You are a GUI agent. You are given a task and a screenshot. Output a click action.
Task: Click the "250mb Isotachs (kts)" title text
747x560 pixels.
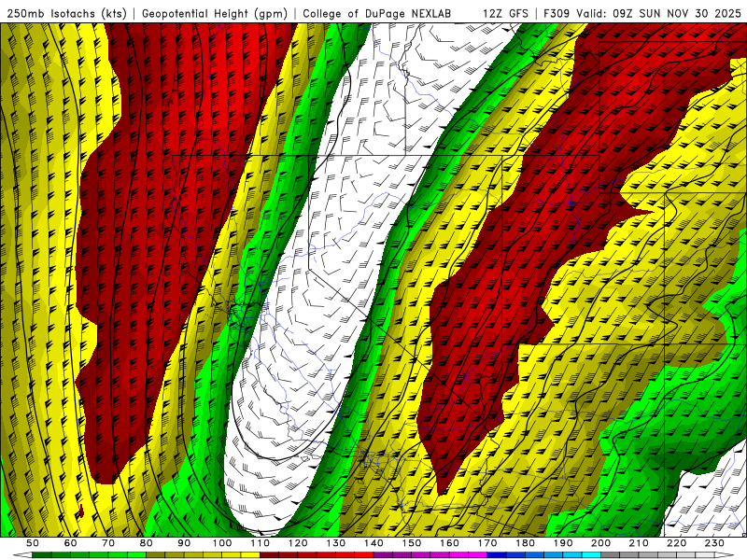[x=66, y=14]
